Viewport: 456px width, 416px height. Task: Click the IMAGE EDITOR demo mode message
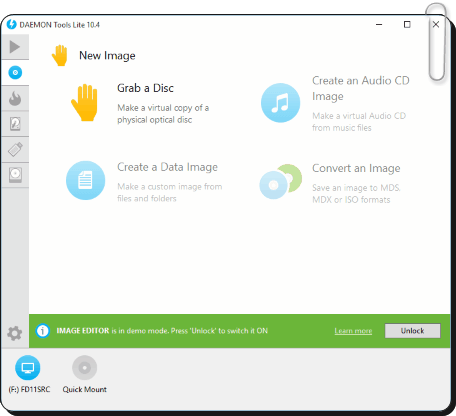pos(162,331)
